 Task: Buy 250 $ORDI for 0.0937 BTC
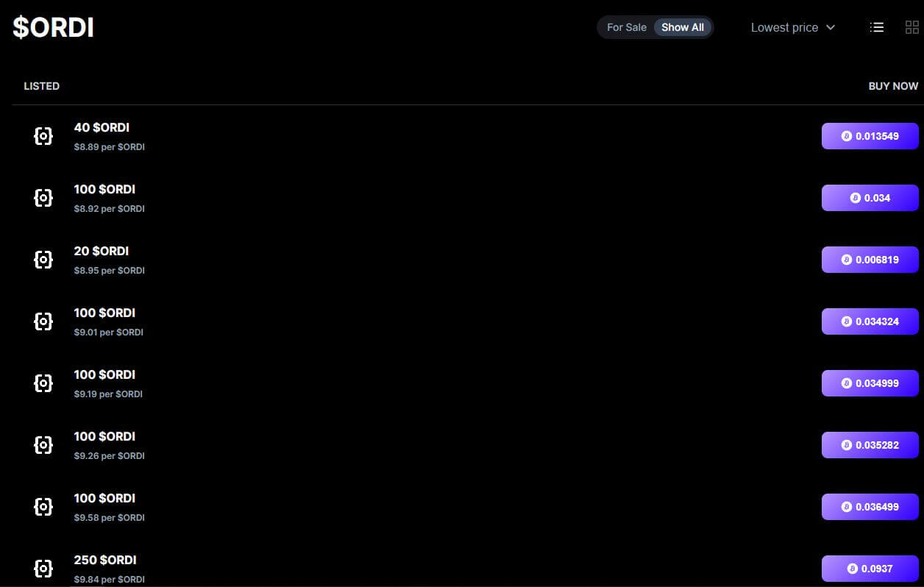click(870, 569)
